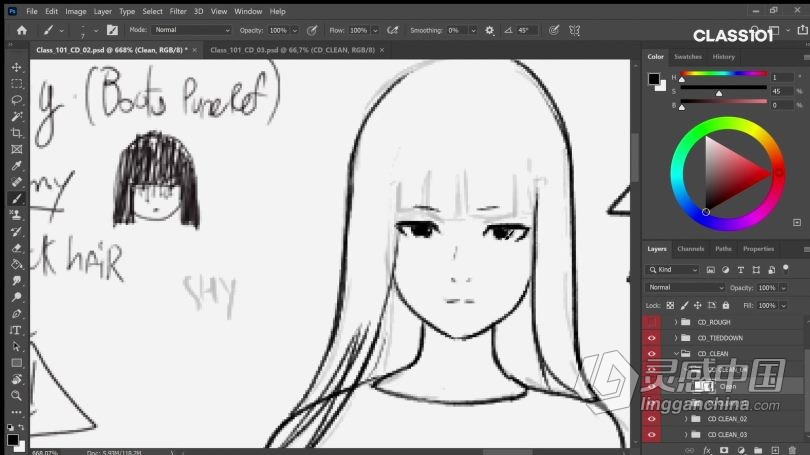Hide the CD_CLEAN group

[651, 354]
